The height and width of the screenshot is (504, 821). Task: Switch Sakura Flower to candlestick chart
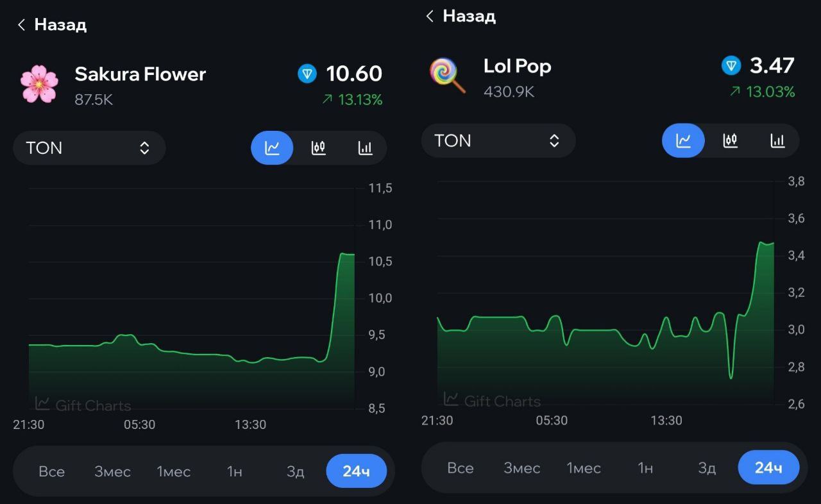[x=318, y=148]
